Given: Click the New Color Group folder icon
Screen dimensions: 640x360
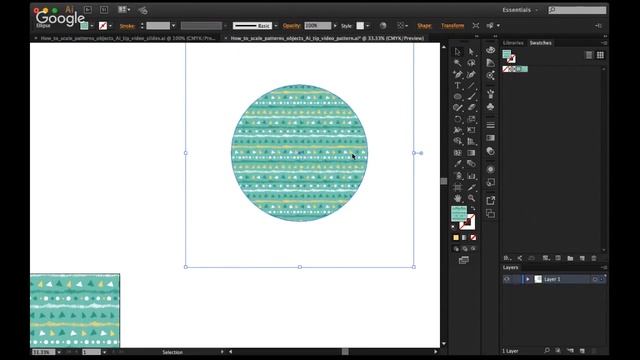Looking at the screenshot, I should (x=570, y=258).
